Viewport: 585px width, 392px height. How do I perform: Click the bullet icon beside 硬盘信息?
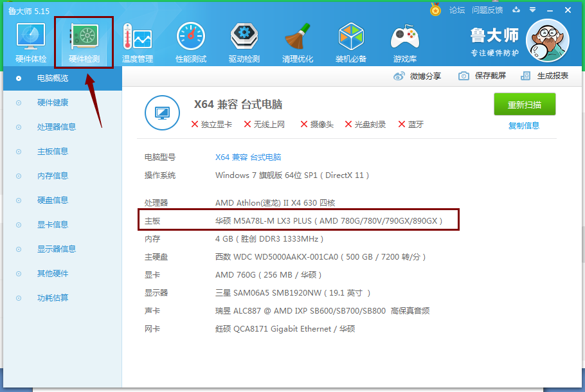tap(19, 200)
